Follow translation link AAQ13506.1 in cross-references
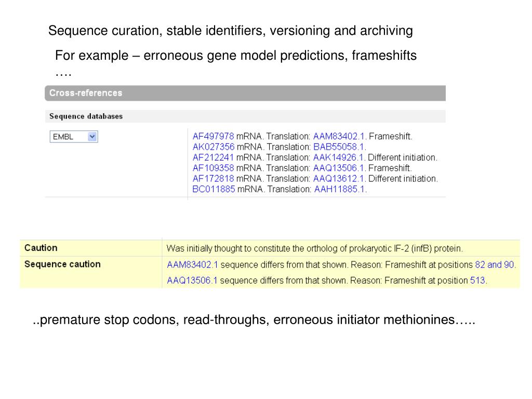Viewport: 532px width, 399px height. tap(339, 168)
